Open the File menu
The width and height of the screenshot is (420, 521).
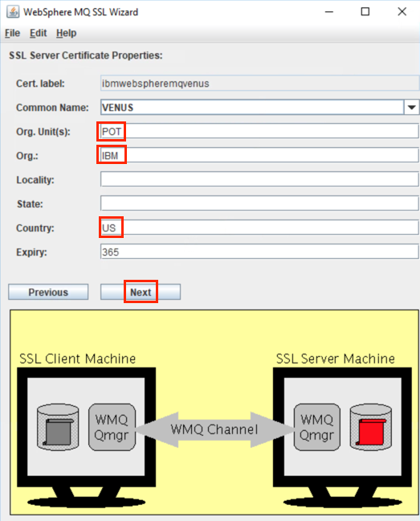tap(13, 33)
